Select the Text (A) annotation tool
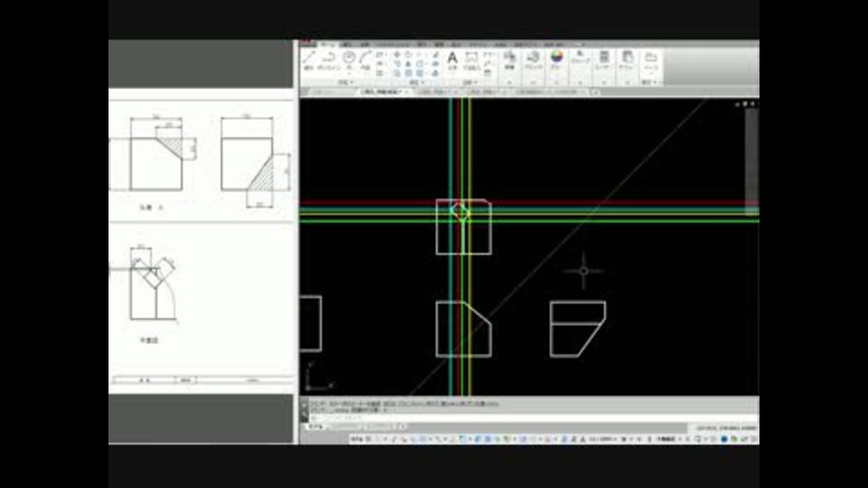 click(x=452, y=60)
